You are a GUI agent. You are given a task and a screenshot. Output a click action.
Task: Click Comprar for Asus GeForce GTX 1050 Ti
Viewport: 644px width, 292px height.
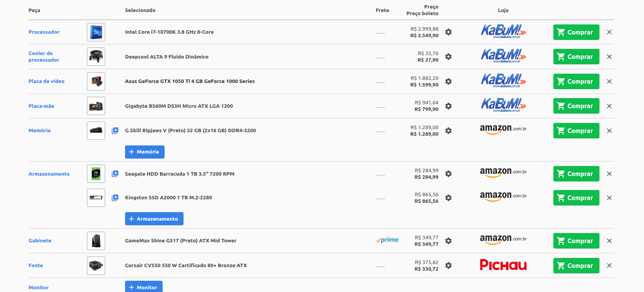pyautogui.click(x=576, y=81)
